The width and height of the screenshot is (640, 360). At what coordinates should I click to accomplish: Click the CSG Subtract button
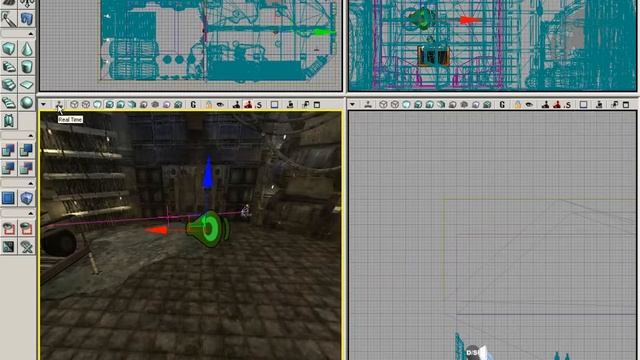click(27, 150)
